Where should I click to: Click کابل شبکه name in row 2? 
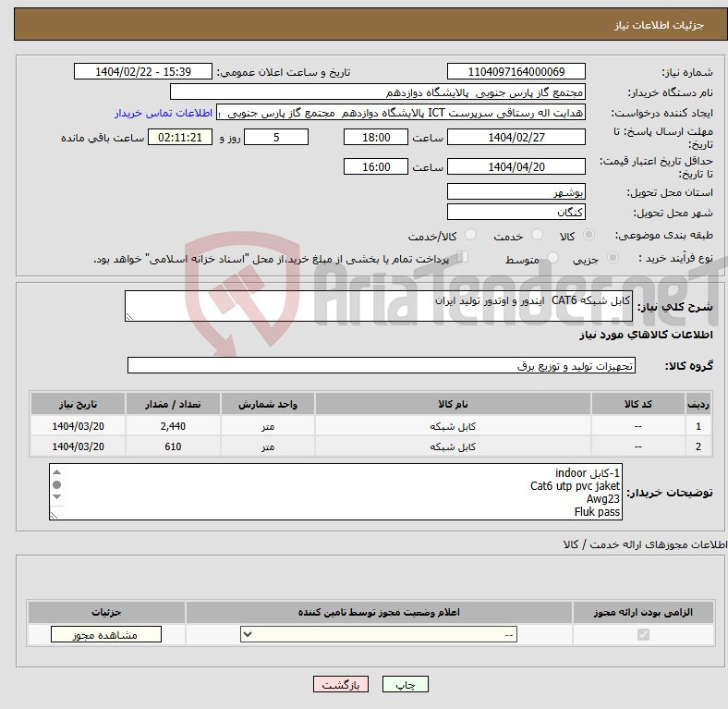click(x=453, y=446)
